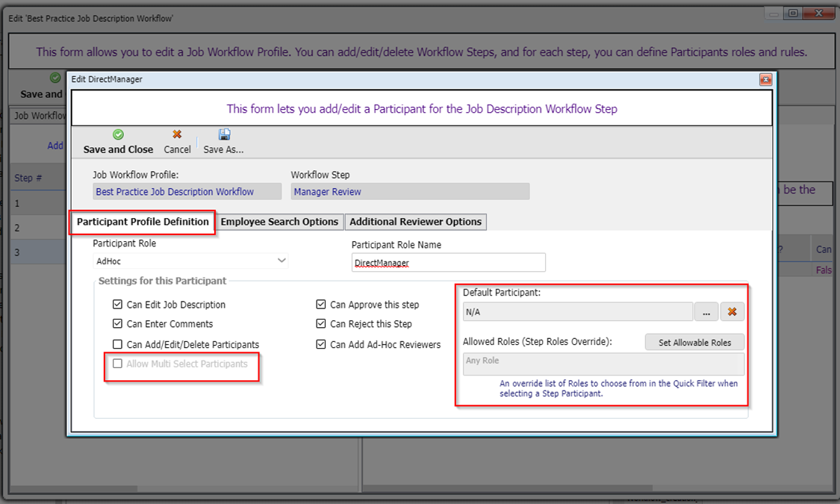Image resolution: width=840 pixels, height=504 pixels.
Task: Disable Can Add Ad-Hoc Reviewers checkbox
Action: (x=321, y=344)
